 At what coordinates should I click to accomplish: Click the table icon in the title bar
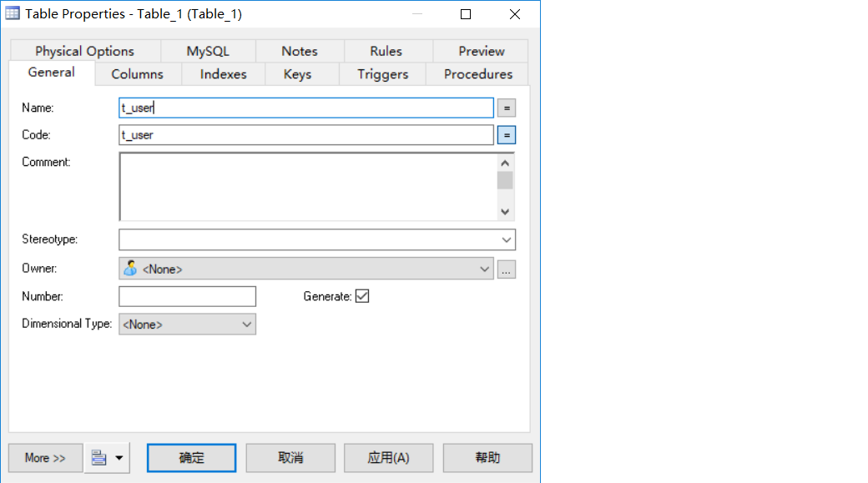pos(13,13)
